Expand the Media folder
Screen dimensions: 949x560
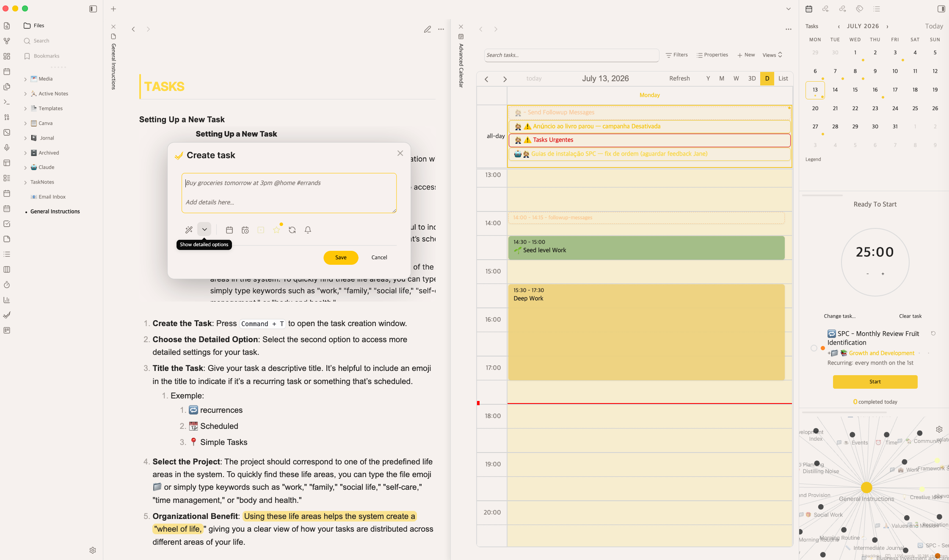[x=25, y=79]
